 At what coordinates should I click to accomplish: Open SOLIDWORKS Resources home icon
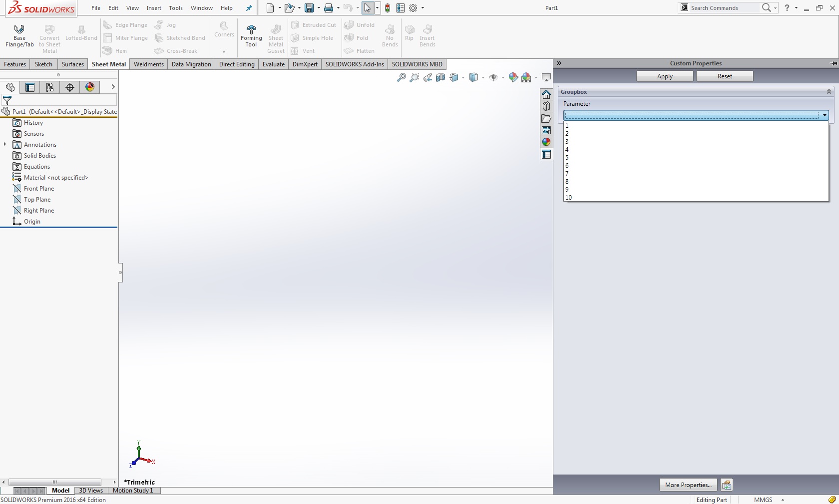pos(546,94)
